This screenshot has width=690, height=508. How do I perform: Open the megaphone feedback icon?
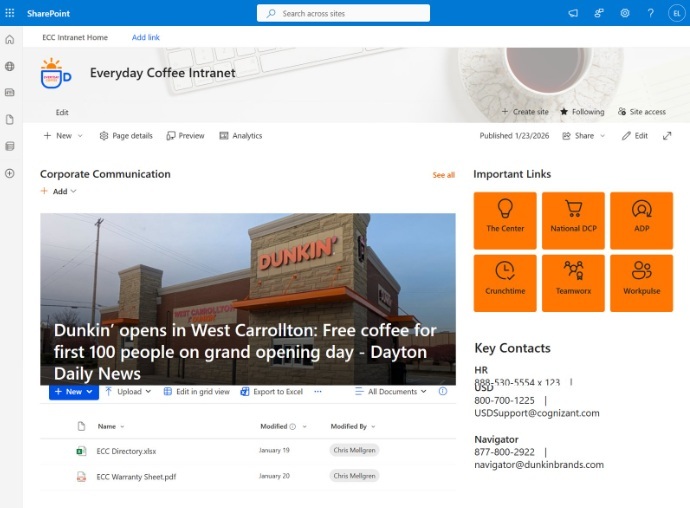pos(573,13)
